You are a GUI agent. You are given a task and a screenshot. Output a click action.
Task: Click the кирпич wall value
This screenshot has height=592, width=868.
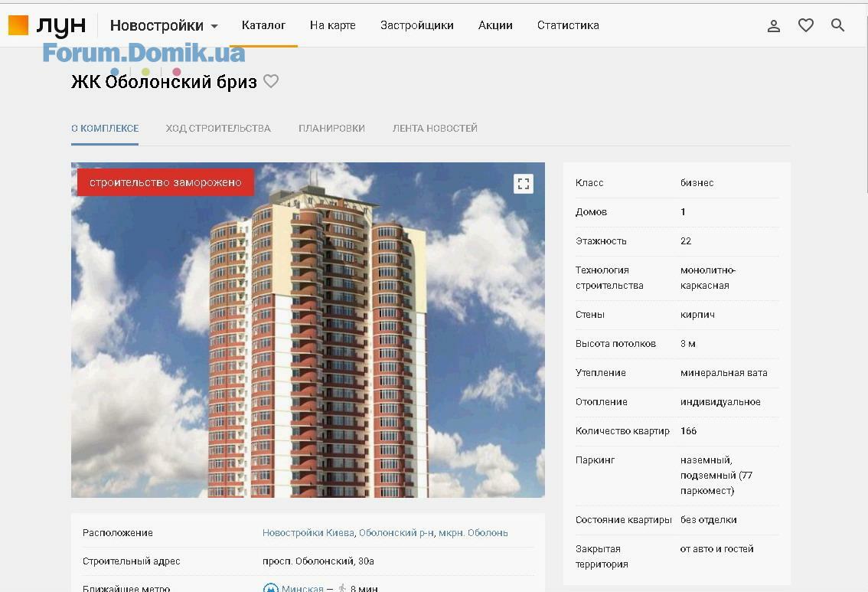(697, 315)
